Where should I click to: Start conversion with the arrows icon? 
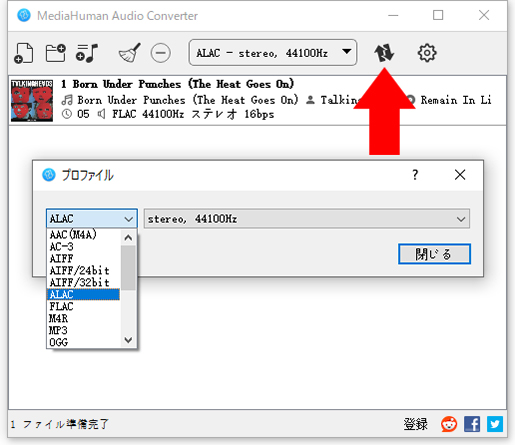pos(384,53)
